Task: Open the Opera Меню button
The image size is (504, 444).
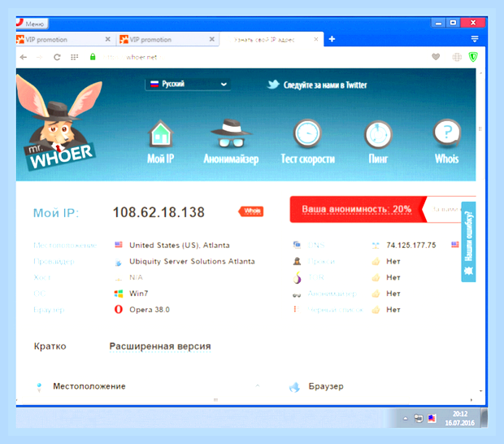Action: coord(33,24)
